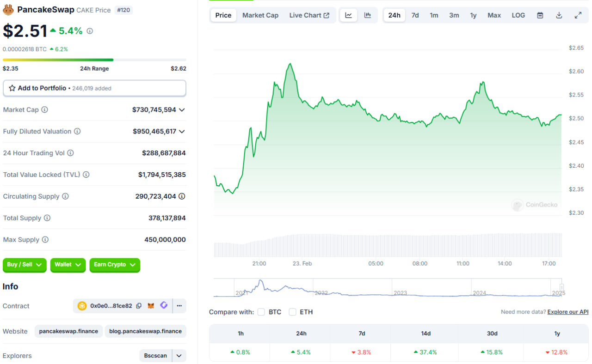Click the 450,000,000 max supply value
Viewport: 592px width, 364px height.
pos(165,240)
